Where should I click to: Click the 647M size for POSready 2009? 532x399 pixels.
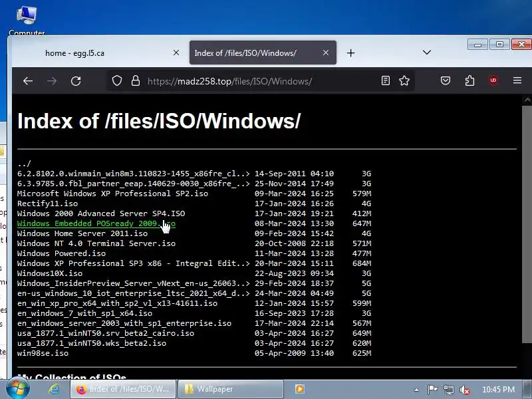362,223
